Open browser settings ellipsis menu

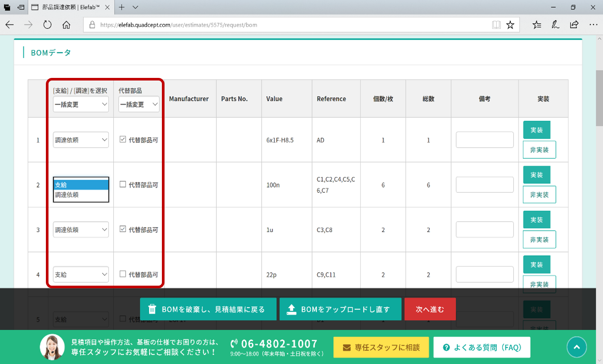tap(593, 25)
